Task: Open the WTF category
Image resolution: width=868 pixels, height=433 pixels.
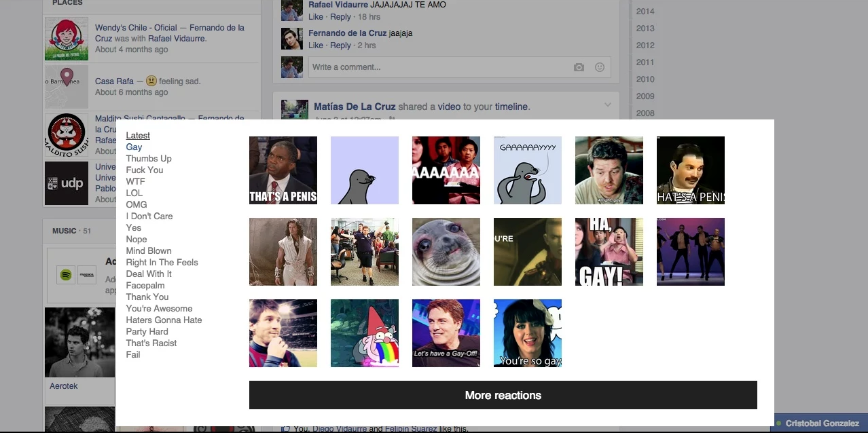Action: pyautogui.click(x=135, y=182)
